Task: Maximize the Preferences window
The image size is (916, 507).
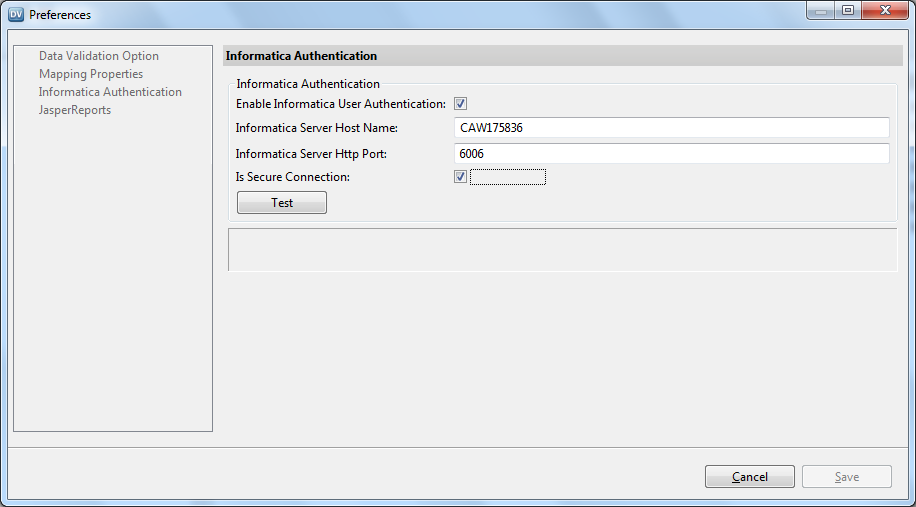Action: point(848,11)
